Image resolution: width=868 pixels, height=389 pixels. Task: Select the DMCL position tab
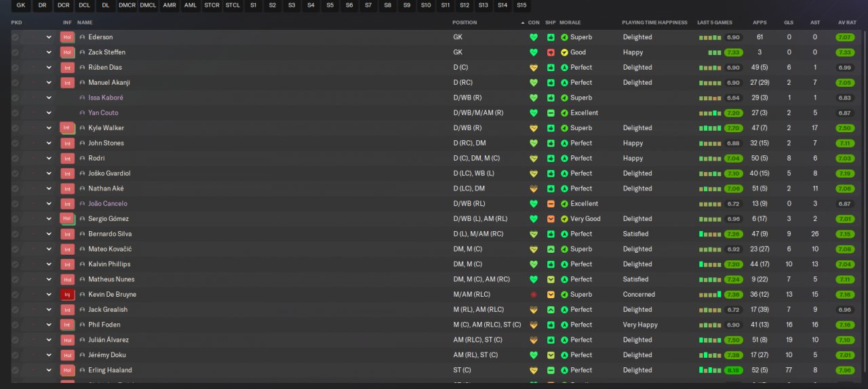coord(147,5)
